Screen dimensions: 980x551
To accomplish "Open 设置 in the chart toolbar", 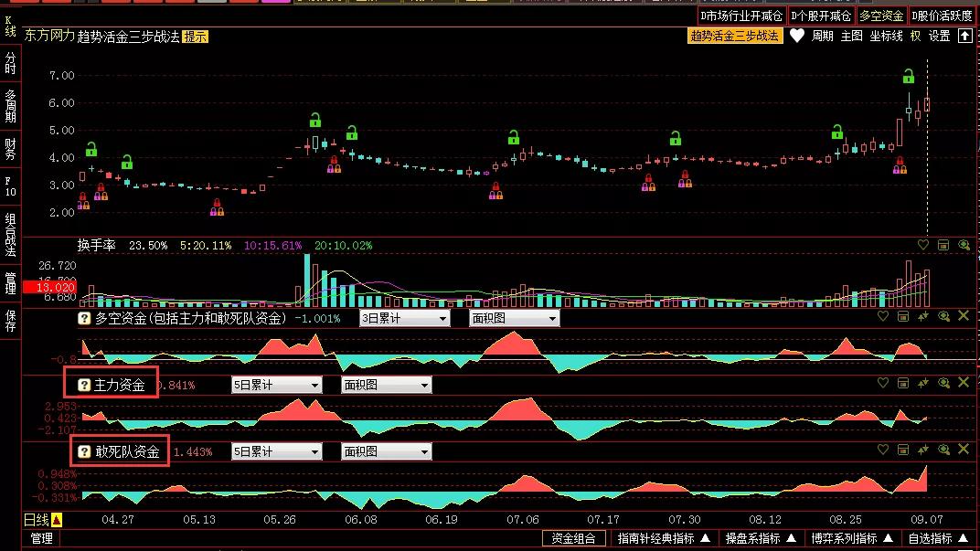I will click(x=940, y=37).
